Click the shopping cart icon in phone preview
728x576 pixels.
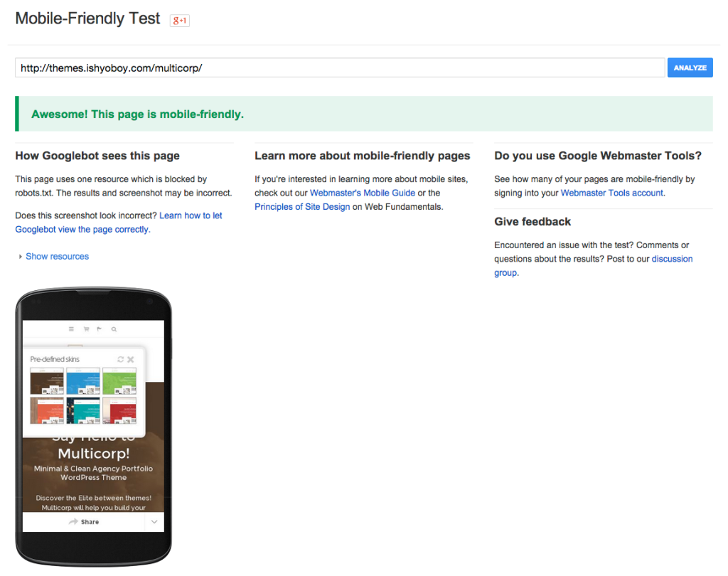86,329
